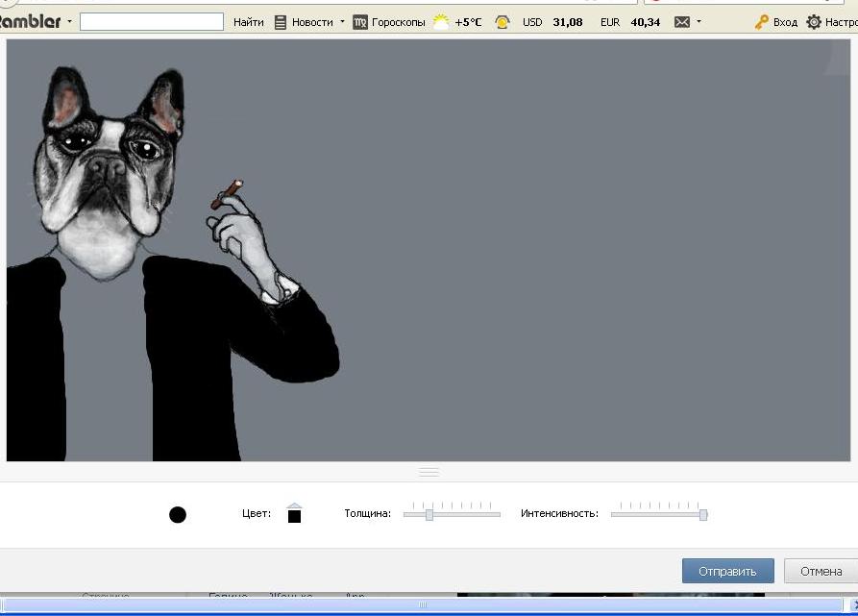This screenshot has height=616, width=858.
Task: Click the key icon next to Вход
Action: [761, 22]
